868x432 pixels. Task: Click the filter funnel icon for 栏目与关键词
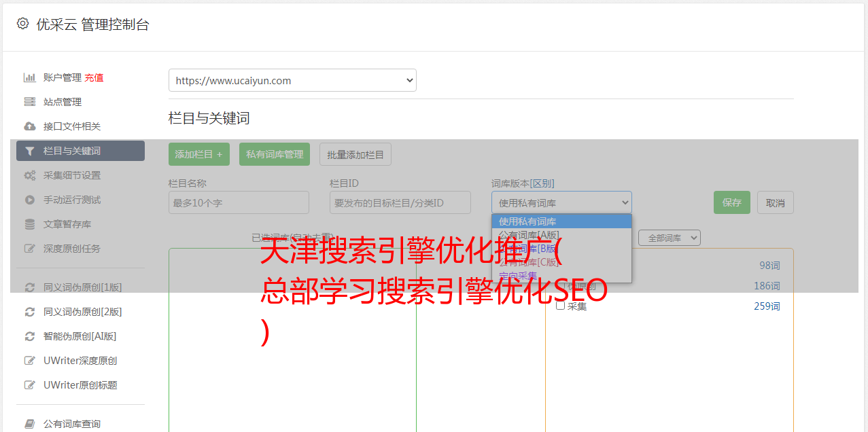click(x=30, y=151)
